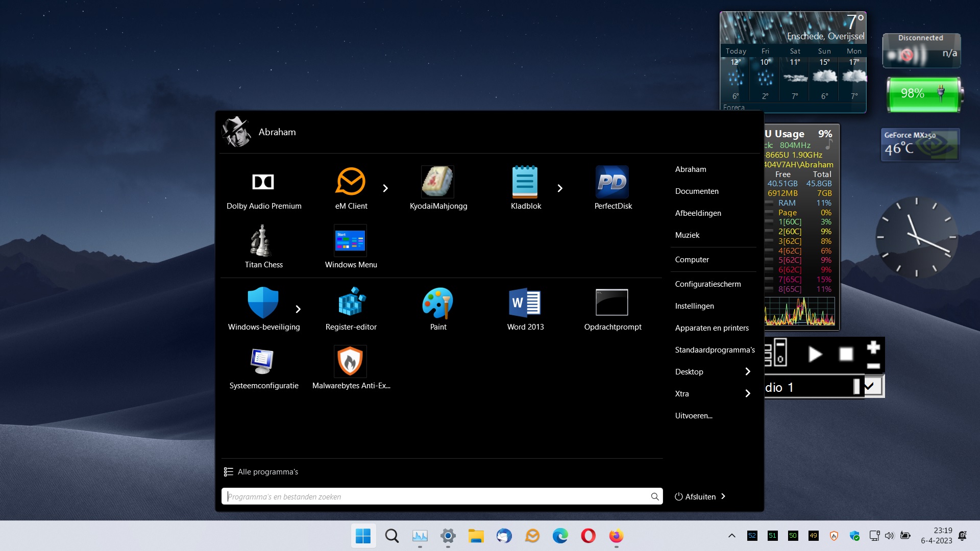980x551 pixels.
Task: Open taskbar Search icon
Action: (x=392, y=536)
